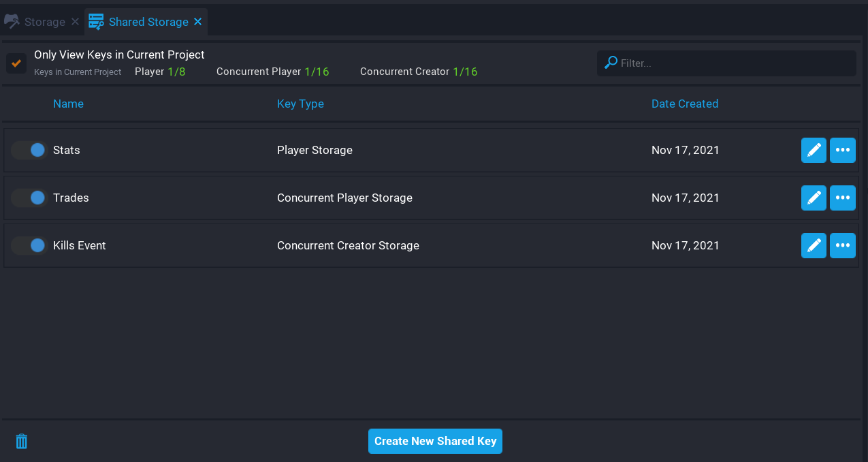Edit the Trades storage key
Screen dimensions: 868x462
pos(814,198)
